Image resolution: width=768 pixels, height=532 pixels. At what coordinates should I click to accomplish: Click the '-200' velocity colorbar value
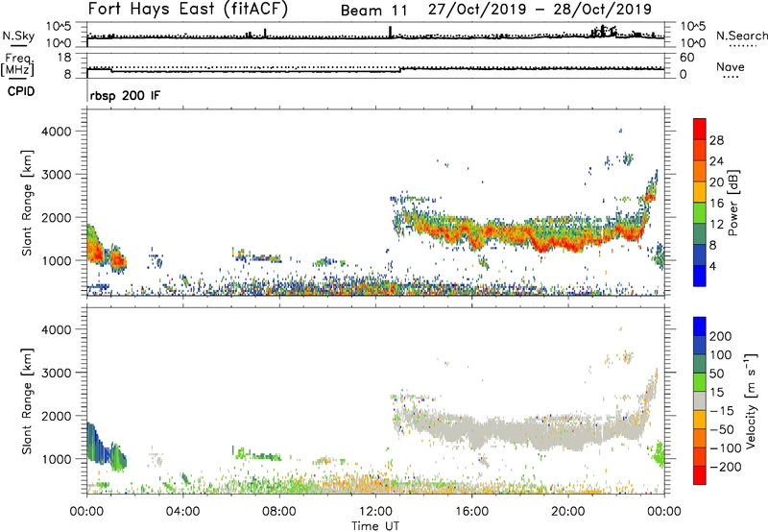pyautogui.click(x=726, y=467)
